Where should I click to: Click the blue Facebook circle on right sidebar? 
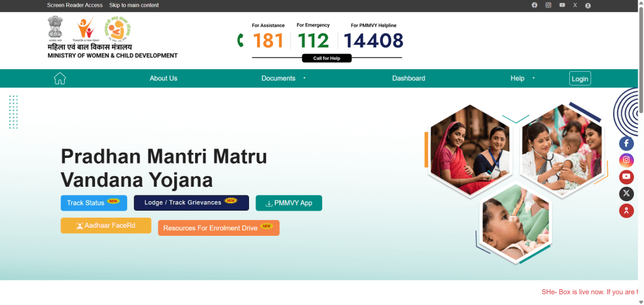626,143
